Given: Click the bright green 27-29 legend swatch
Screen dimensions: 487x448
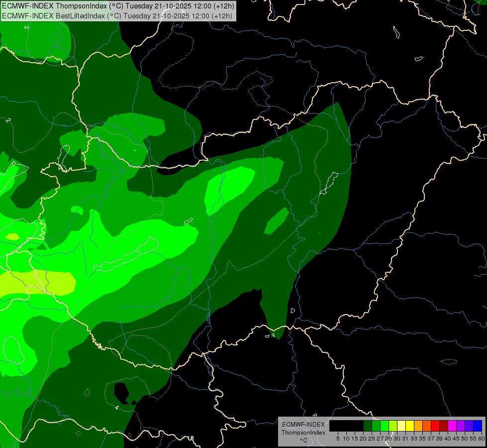Looking at the screenshot, I should [x=385, y=426].
